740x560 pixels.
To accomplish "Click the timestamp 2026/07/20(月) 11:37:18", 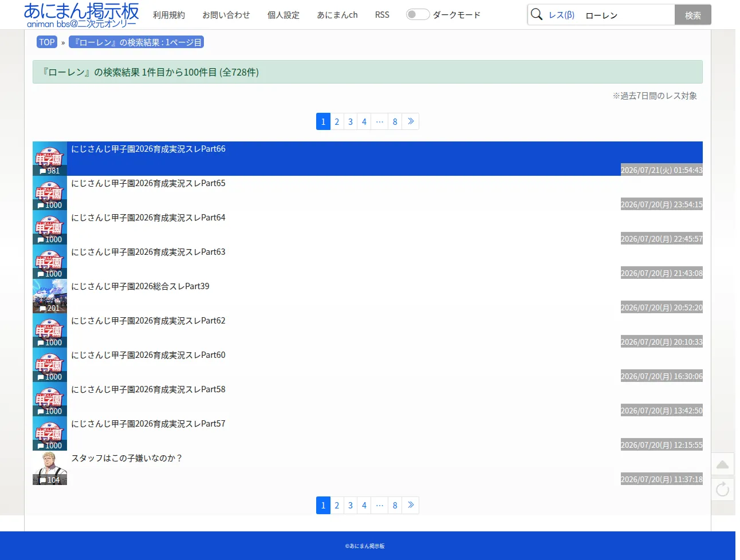I will coord(662,479).
